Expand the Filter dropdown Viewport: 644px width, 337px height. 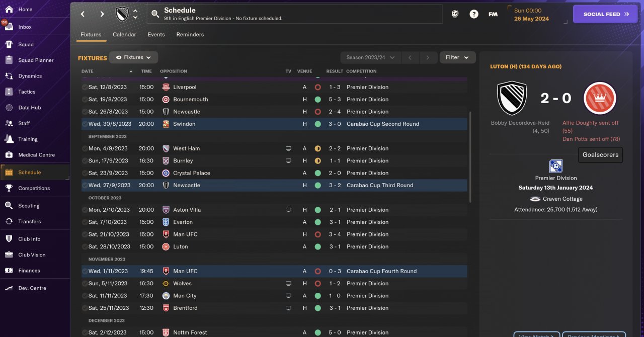tap(457, 57)
